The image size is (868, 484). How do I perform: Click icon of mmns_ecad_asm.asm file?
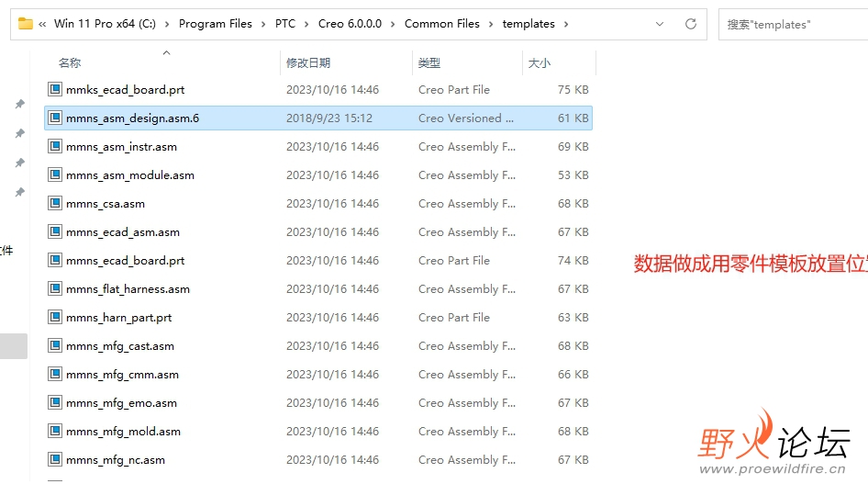click(55, 231)
